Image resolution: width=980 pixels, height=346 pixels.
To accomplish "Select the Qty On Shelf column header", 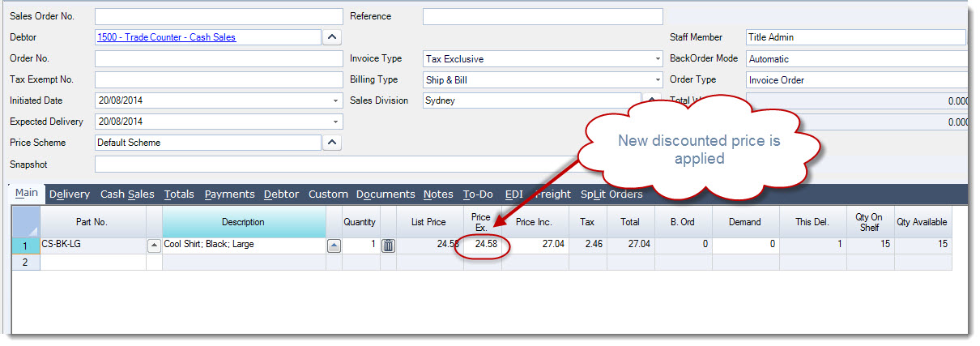I will coord(868,222).
